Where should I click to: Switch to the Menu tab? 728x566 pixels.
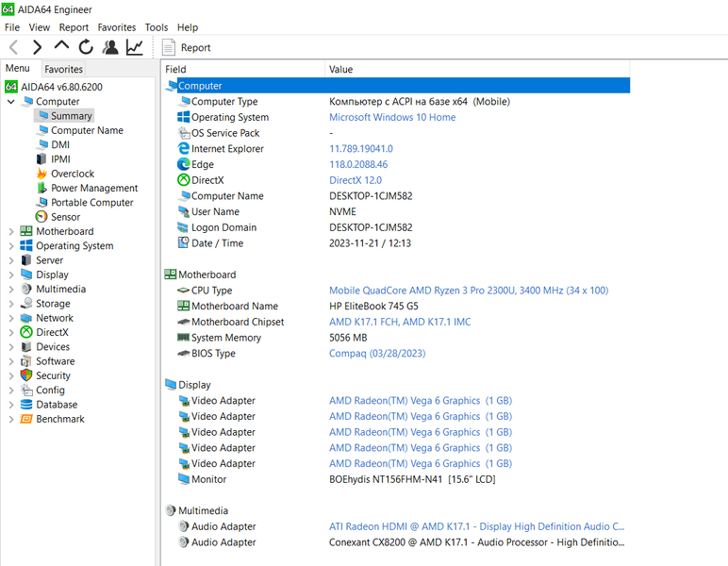[18, 68]
